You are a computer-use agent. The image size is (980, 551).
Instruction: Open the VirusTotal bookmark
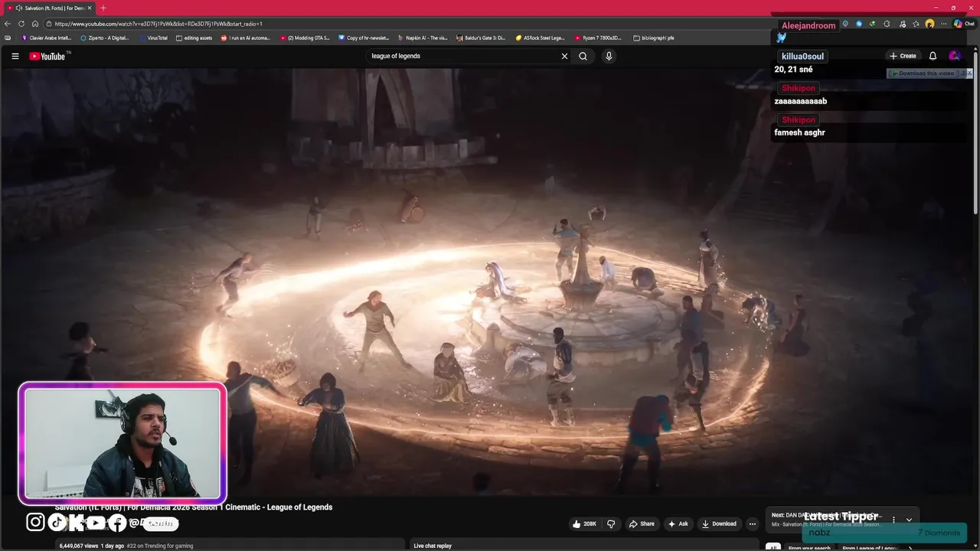pyautogui.click(x=153, y=37)
